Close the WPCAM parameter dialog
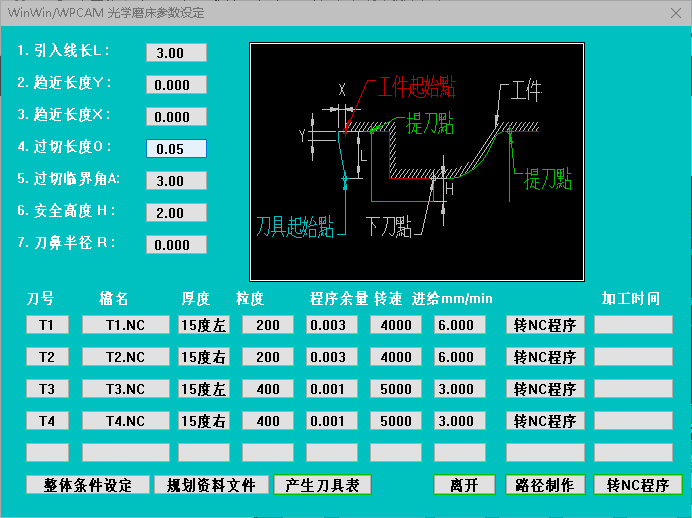692x518 pixels. pos(676,13)
